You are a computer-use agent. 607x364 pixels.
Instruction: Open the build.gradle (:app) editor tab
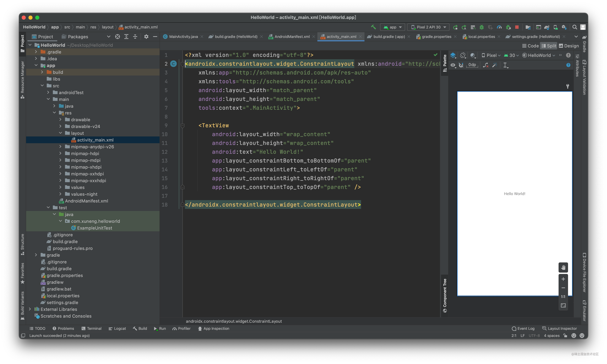pyautogui.click(x=389, y=37)
